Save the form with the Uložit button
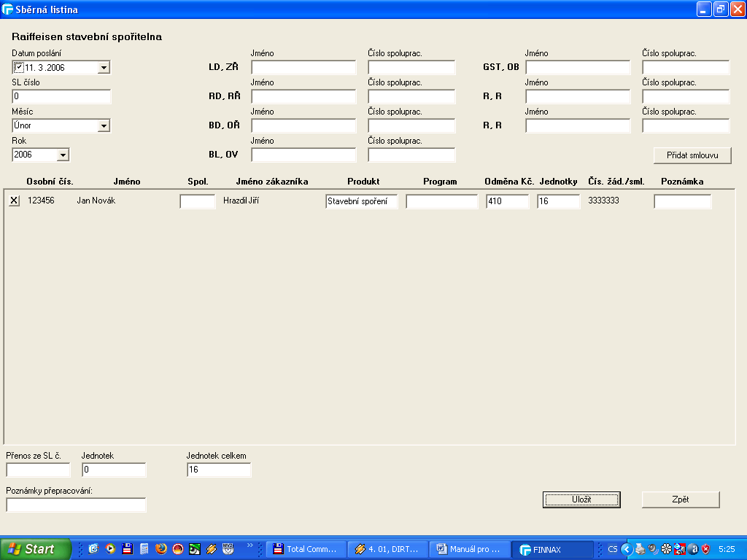 coord(581,499)
